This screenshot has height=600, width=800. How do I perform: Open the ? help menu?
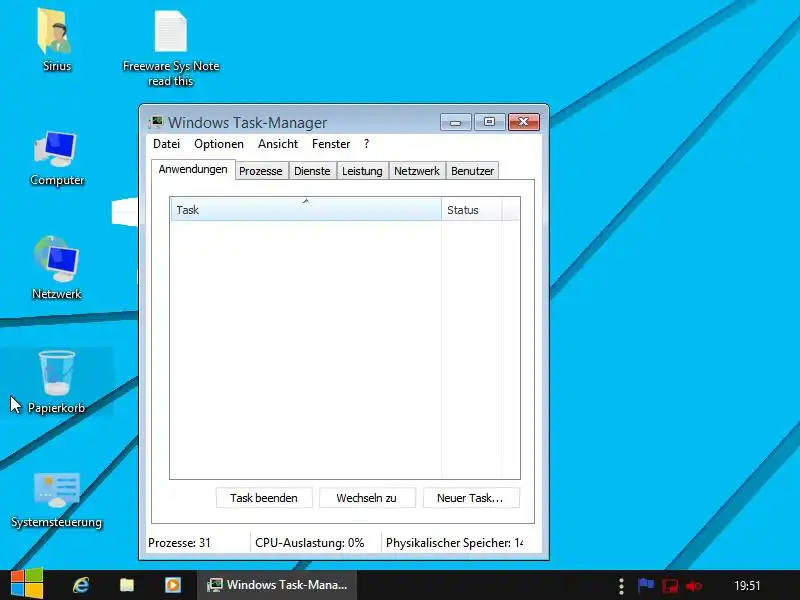point(366,144)
